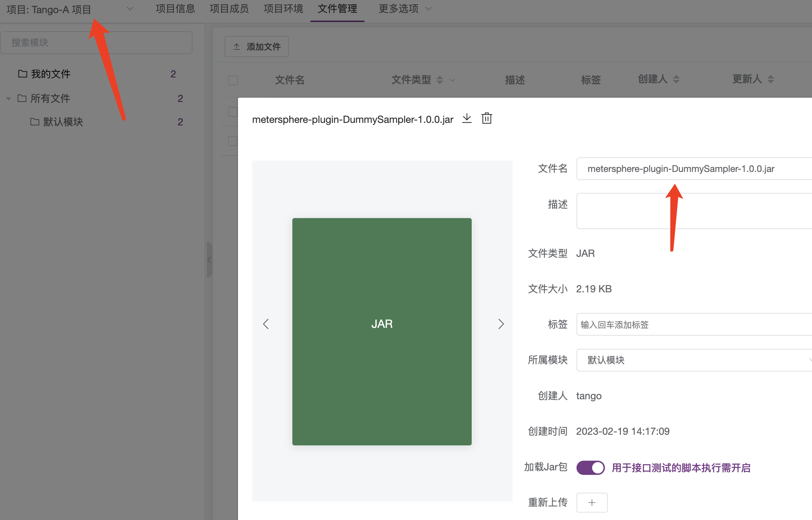Open the 更多选项 menu
812x520 pixels.
pyautogui.click(x=404, y=9)
